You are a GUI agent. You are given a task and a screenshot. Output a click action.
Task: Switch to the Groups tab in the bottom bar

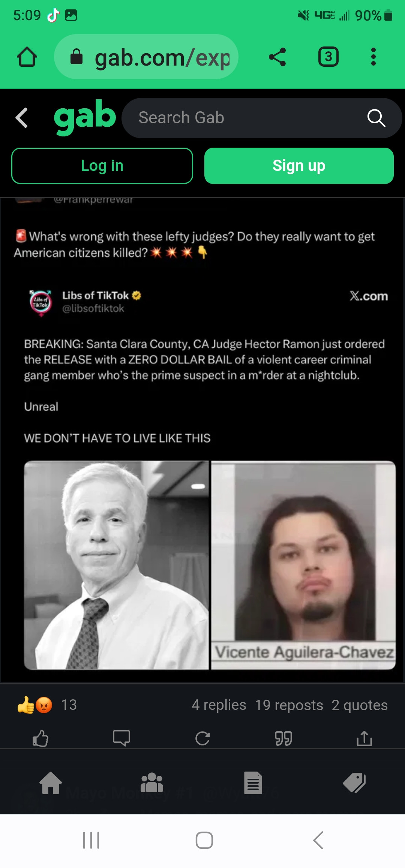[x=152, y=783]
